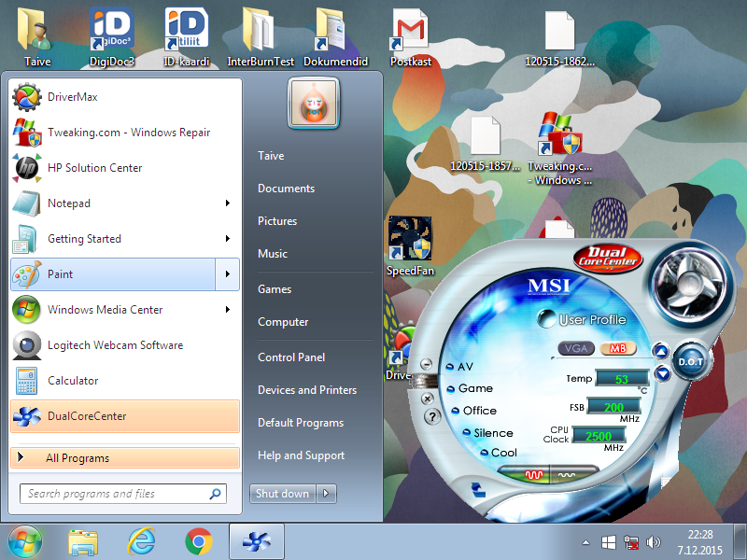Select the AV mode in Dual Core Center
Screen dimensions: 747x560
[x=459, y=367]
